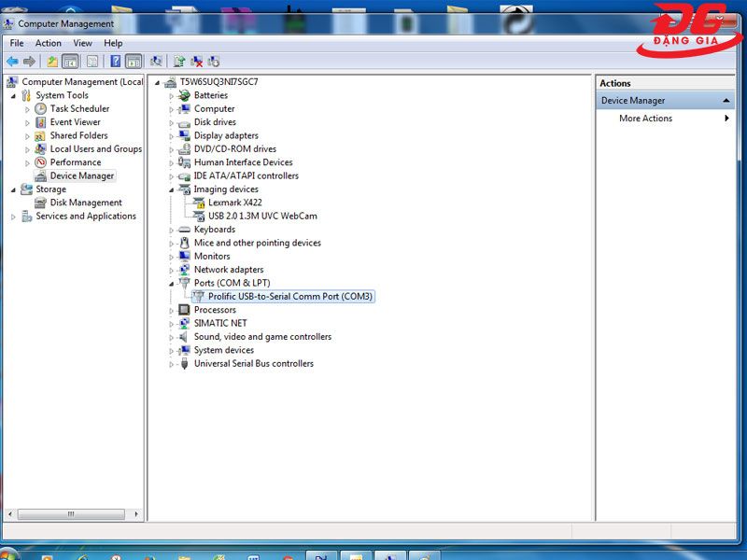Collapse the Ports (COM & LPT) category

click(171, 284)
